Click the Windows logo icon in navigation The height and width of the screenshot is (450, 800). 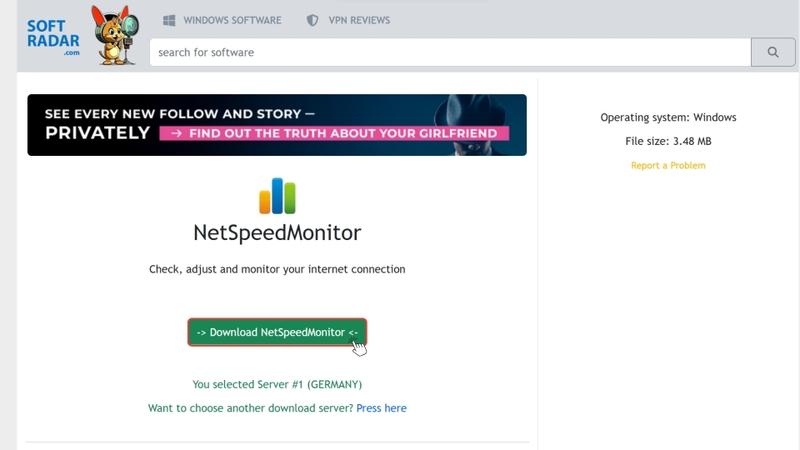(x=169, y=20)
